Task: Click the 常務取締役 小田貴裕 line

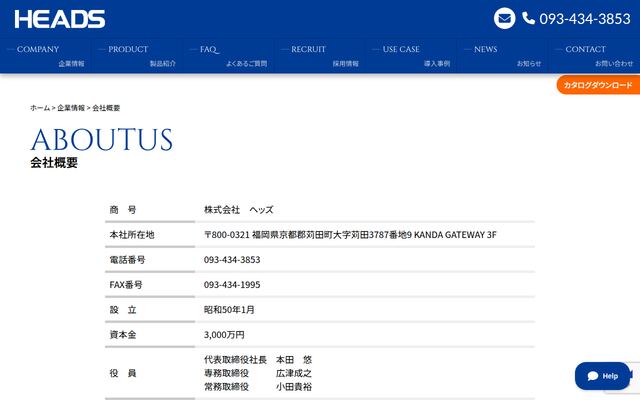Action: (258, 387)
